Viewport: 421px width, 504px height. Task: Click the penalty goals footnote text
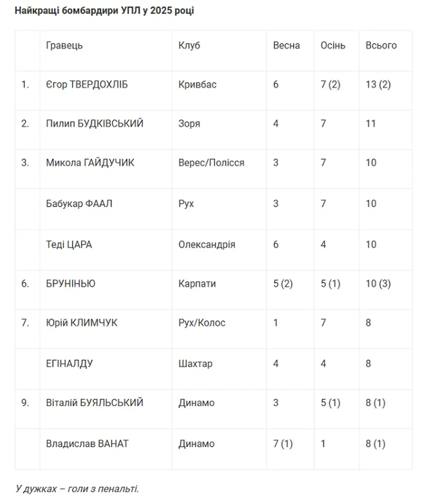coord(77,489)
